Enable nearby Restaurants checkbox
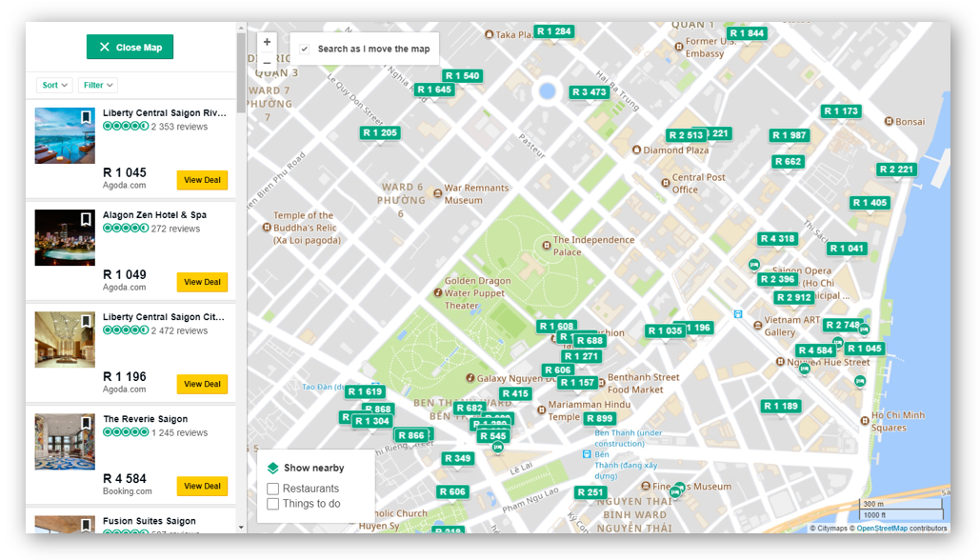980x560 pixels. point(272,489)
